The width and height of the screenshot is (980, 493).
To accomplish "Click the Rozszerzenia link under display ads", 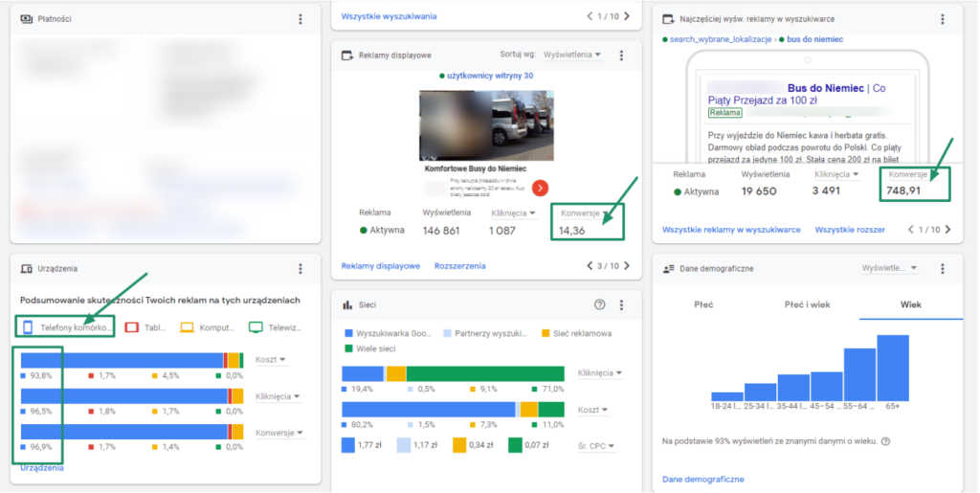I will coord(459,266).
